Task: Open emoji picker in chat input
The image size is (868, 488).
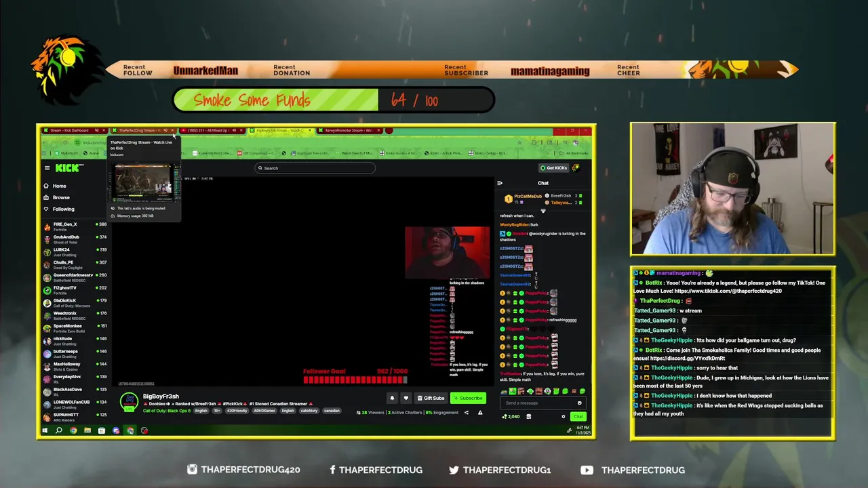Action: tap(579, 403)
